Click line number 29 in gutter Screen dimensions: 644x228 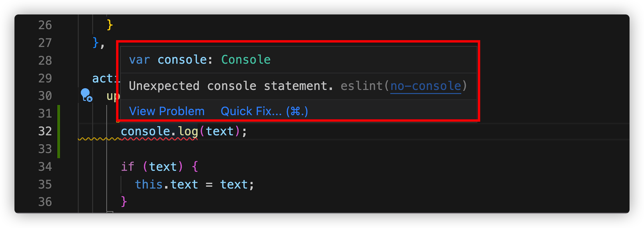[45, 78]
